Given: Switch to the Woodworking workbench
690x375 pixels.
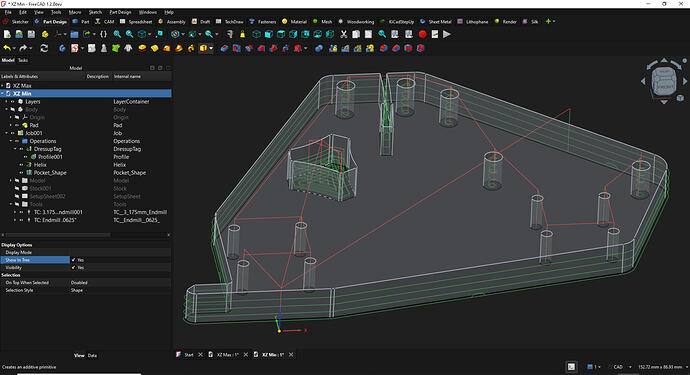Looking at the screenshot, I should pos(356,22).
